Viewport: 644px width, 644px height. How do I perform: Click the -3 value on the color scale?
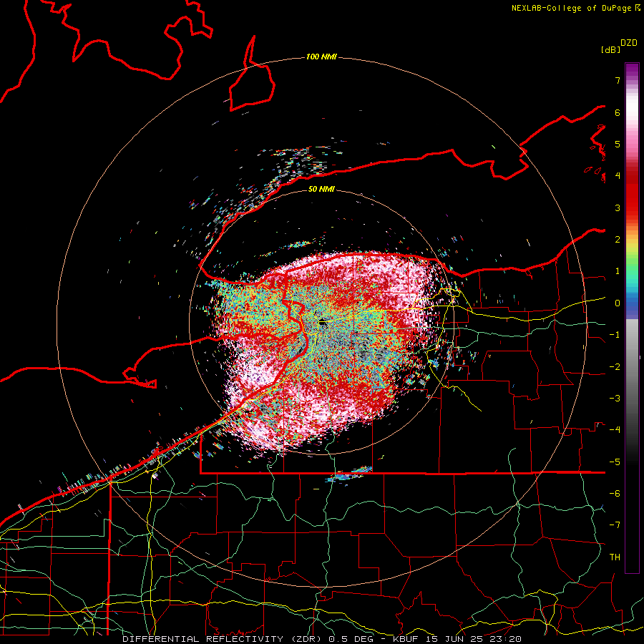(x=615, y=399)
